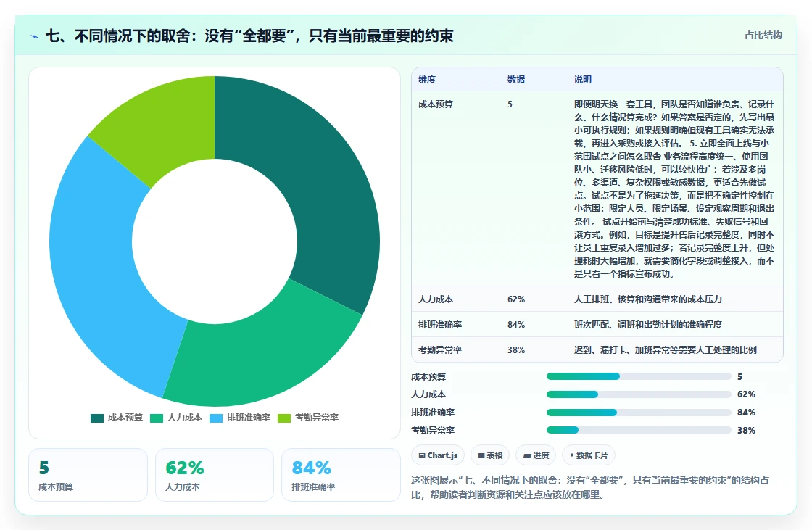
Task: Click the 人力成本 progress bar
Action: (x=639, y=394)
